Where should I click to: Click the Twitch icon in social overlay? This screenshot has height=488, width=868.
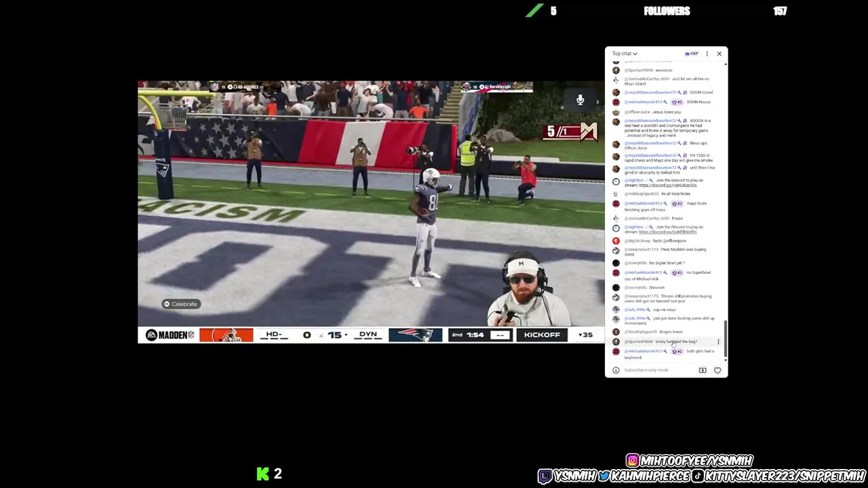(x=545, y=476)
